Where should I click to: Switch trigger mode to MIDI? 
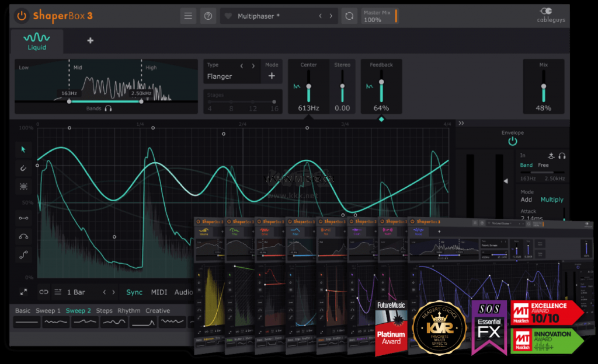pos(159,292)
